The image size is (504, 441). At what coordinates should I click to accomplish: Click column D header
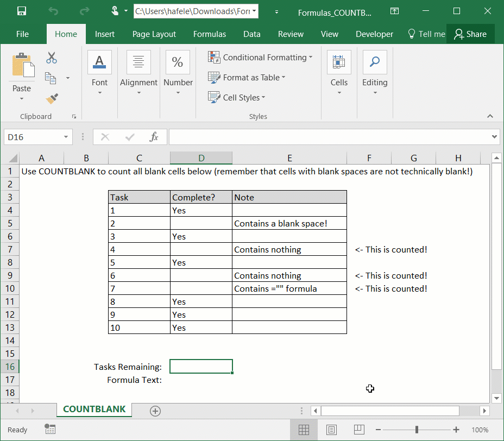(201, 158)
